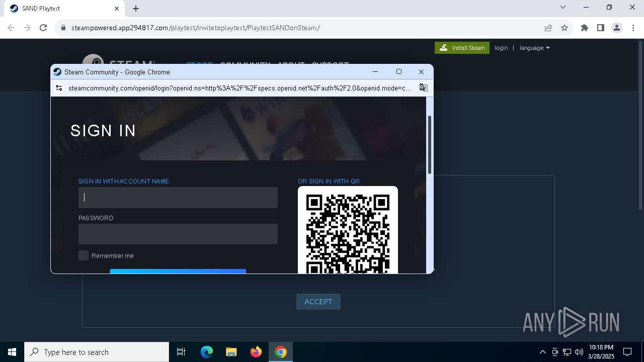Bookmark this page with the star icon
Viewport: 644px width, 362px height.
point(565,28)
